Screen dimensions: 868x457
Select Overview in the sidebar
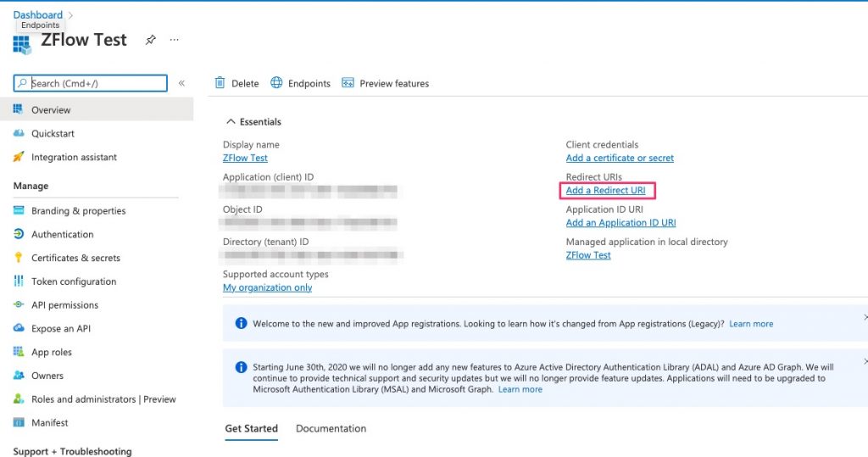pos(97,109)
